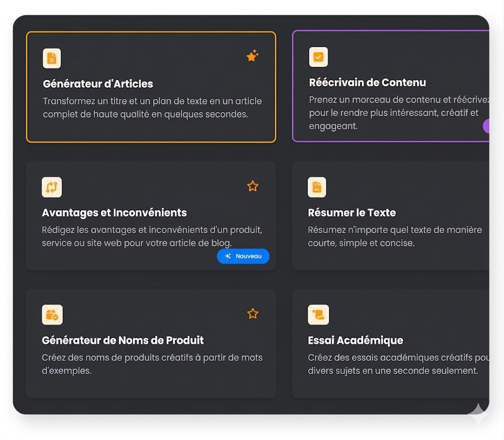Favorite Avantages et Inconvénients with the star
The height and width of the screenshot is (440, 504).
pyautogui.click(x=252, y=186)
